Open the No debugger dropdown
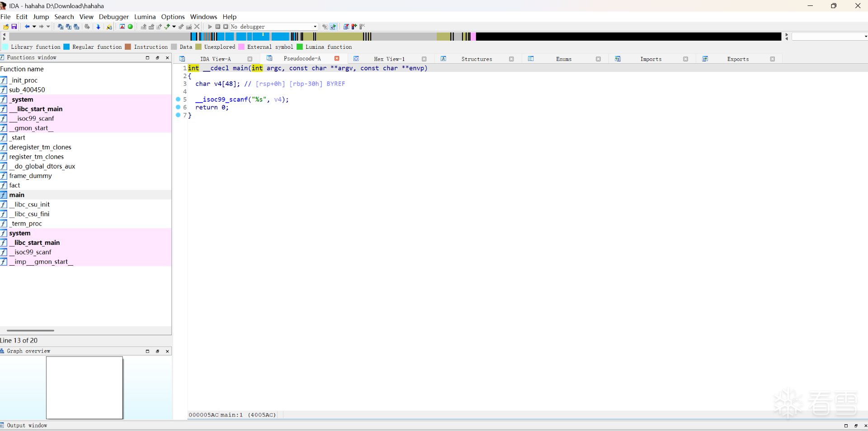The height and width of the screenshot is (431, 868). click(274, 27)
